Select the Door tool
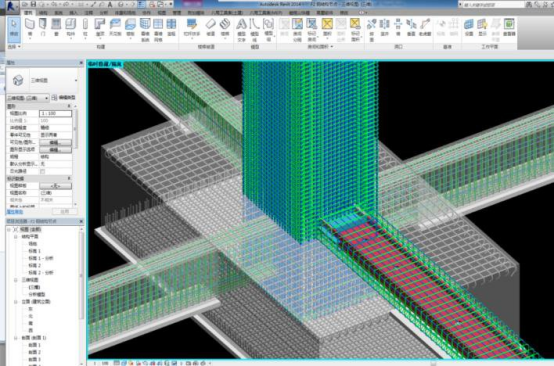 [43, 28]
